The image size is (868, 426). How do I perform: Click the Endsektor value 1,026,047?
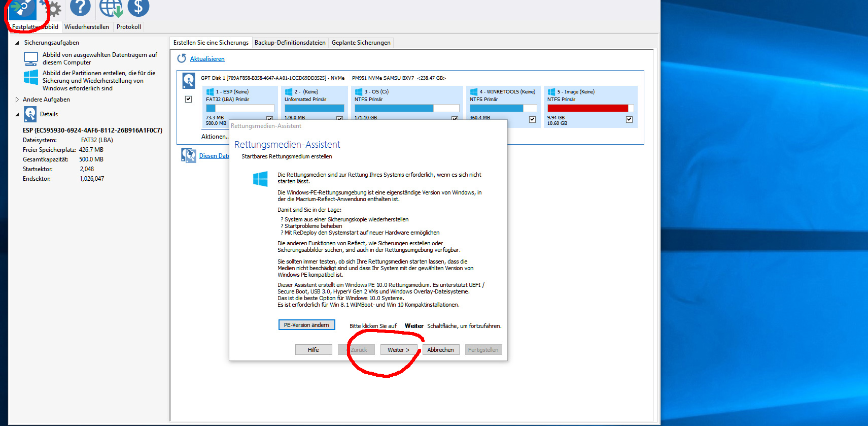[x=92, y=179]
